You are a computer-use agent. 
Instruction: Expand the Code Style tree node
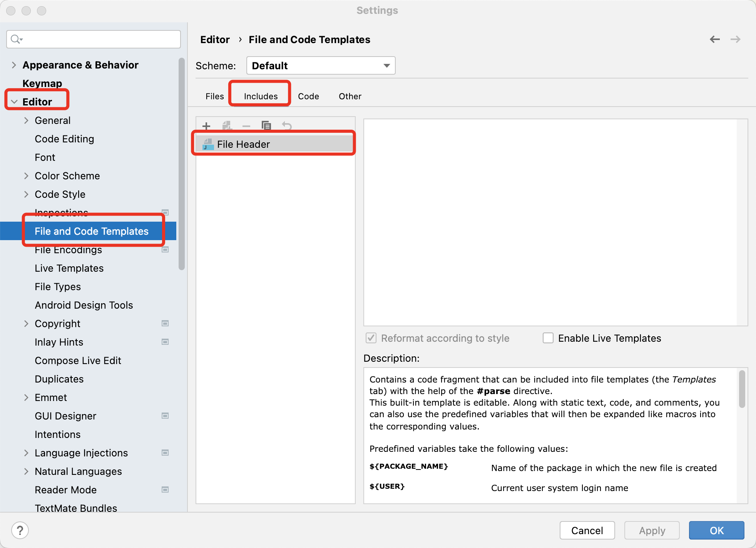point(26,194)
